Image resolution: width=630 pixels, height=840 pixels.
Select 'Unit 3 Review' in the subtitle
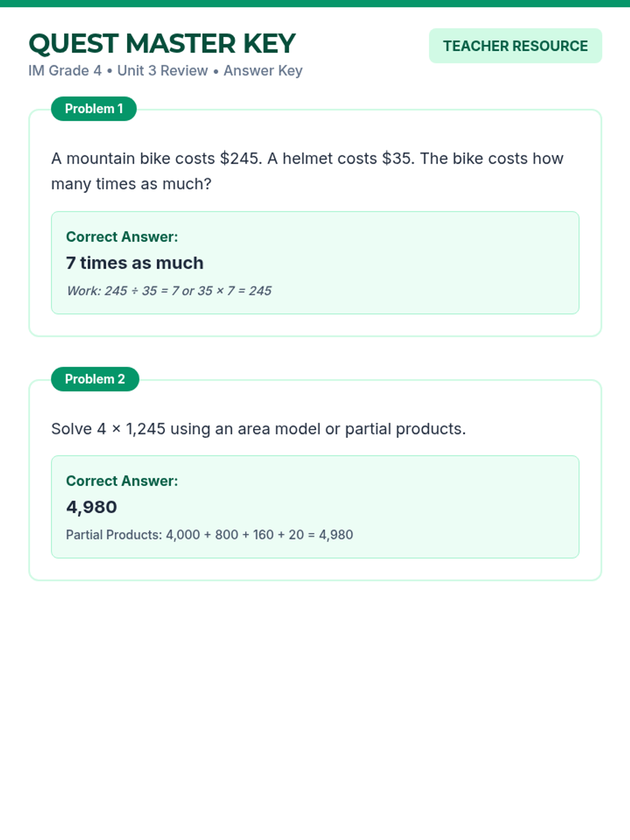click(162, 71)
